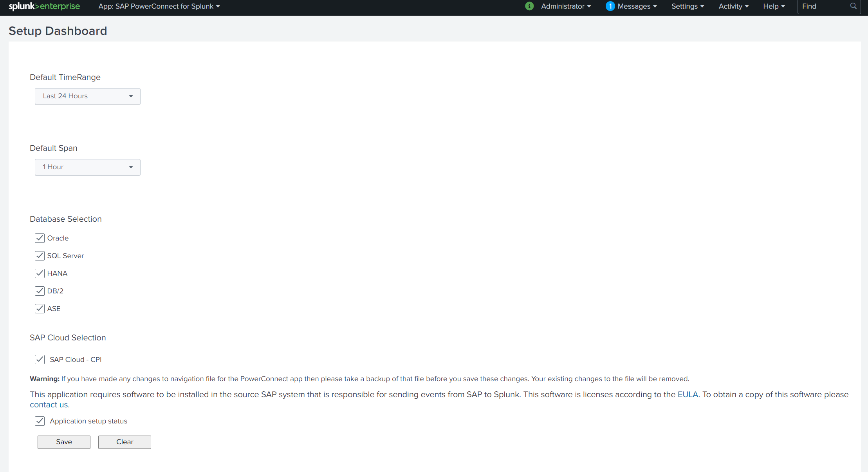Click the blue Messages count badge
868x472 pixels.
tap(610, 6)
